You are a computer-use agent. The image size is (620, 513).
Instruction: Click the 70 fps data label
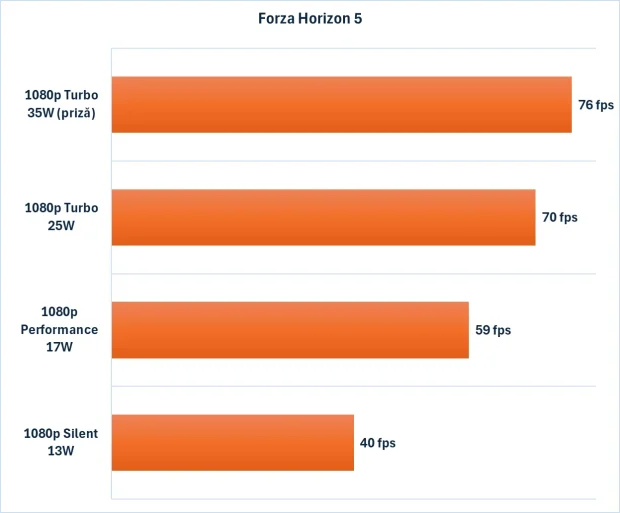pos(560,217)
